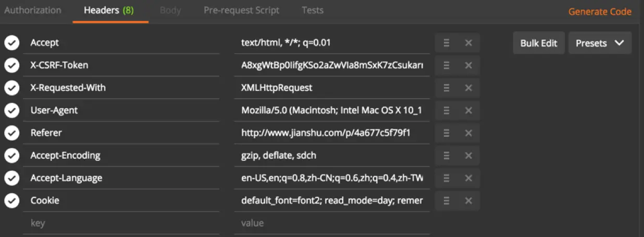Switch to the Tests tab
Image resolution: width=644 pixels, height=237 pixels.
(x=313, y=10)
